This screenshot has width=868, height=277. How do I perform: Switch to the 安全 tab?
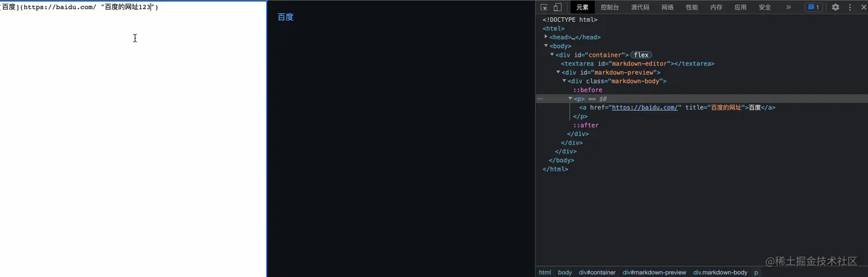pos(765,7)
